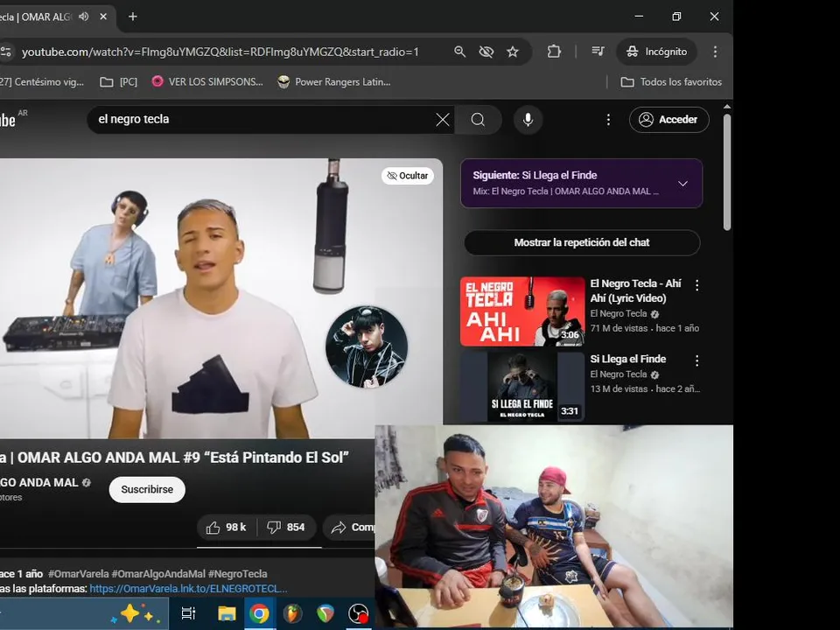The height and width of the screenshot is (630, 840).
Task: Click the Ocultar button on the video
Action: pos(408,176)
